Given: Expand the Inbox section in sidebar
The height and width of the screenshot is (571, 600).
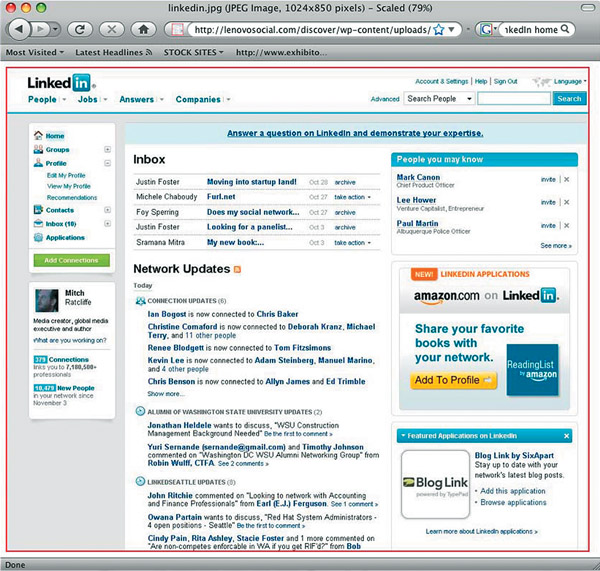Looking at the screenshot, I should (108, 224).
